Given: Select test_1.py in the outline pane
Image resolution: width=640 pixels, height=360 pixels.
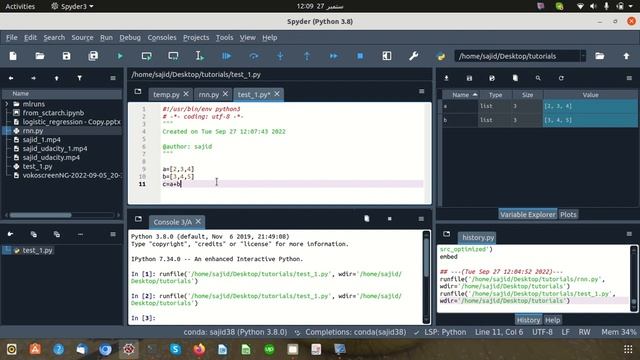Looking at the screenshot, I should (37, 251).
